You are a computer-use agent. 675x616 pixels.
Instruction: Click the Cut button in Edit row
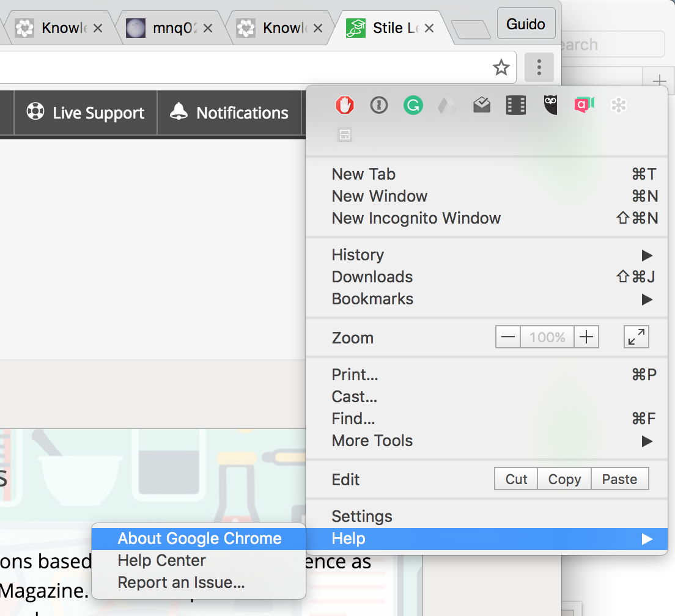[515, 479]
